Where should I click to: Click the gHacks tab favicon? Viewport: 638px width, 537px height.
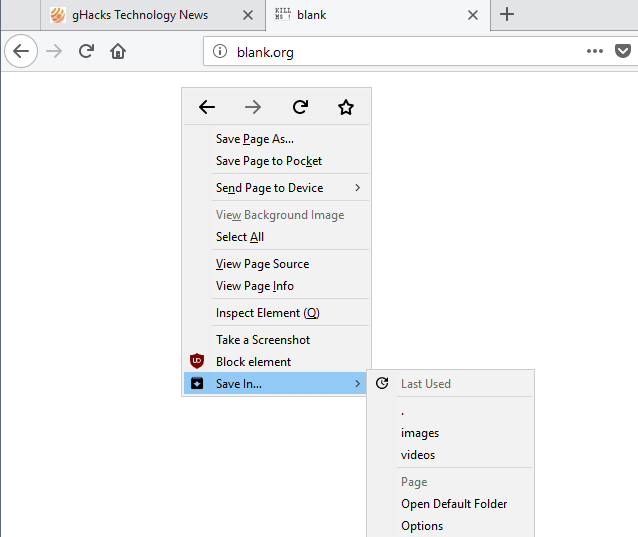[x=57, y=15]
